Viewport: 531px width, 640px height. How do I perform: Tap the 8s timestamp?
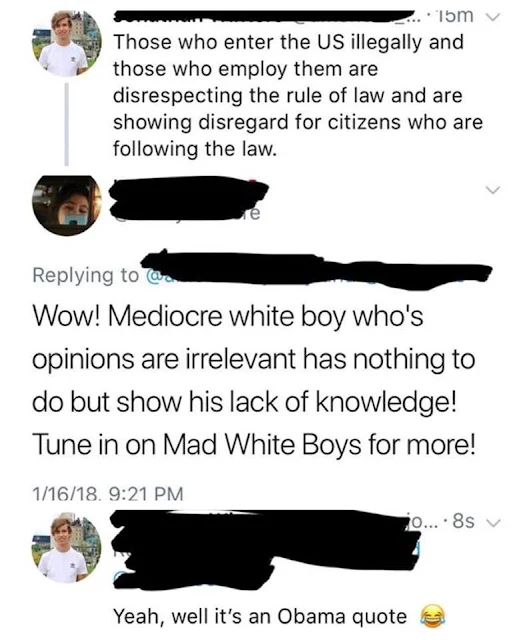[x=464, y=521]
